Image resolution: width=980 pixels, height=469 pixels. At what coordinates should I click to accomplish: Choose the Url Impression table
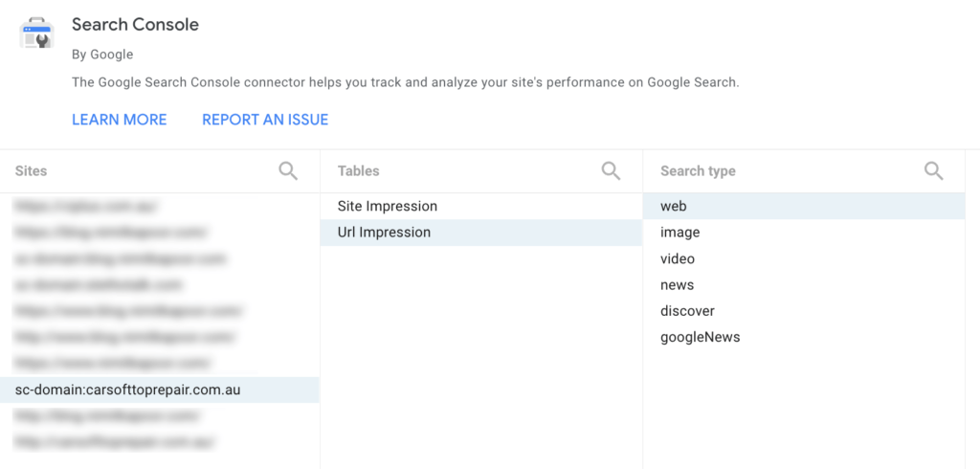[x=481, y=233]
